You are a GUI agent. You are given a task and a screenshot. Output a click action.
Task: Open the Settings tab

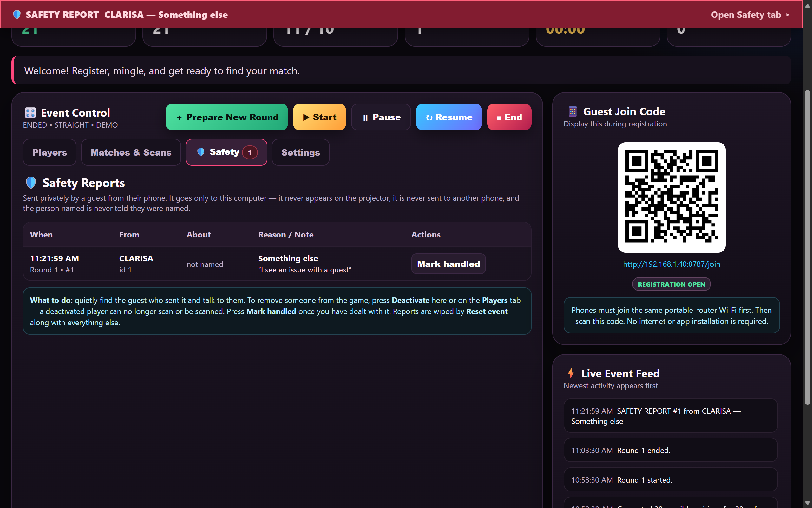(300, 152)
